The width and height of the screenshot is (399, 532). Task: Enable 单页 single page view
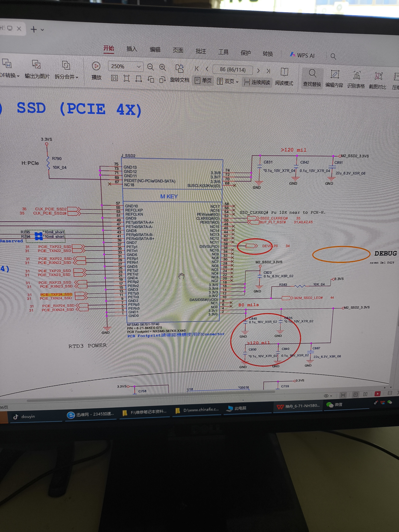click(203, 81)
